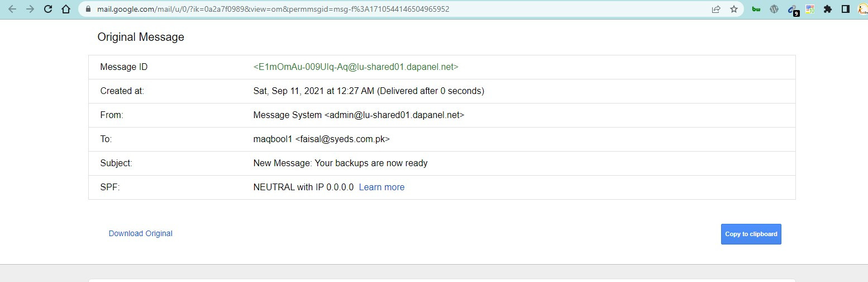Screen dimensions: 868x282
Task: Open the colorful calendar-style extension icon
Action: pos(810,9)
